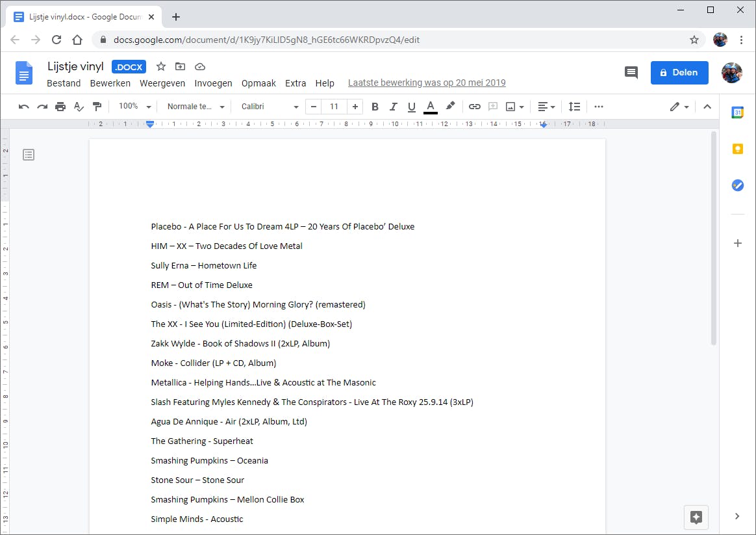Open the Explore button at bottom right
756x535 pixels.
(x=696, y=517)
